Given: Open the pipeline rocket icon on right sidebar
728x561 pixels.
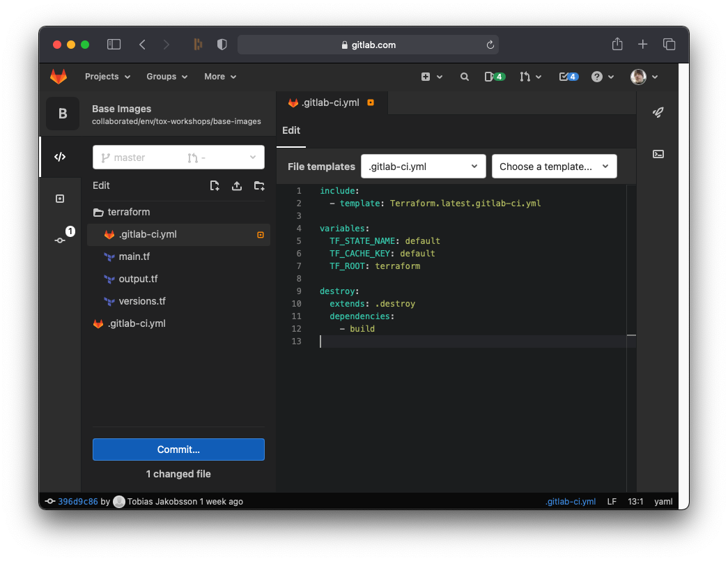Looking at the screenshot, I should [658, 112].
